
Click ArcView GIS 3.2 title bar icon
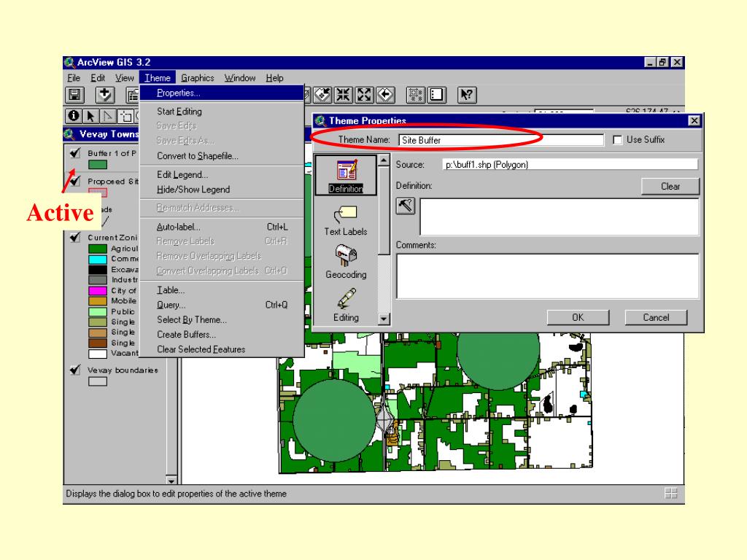[x=70, y=63]
